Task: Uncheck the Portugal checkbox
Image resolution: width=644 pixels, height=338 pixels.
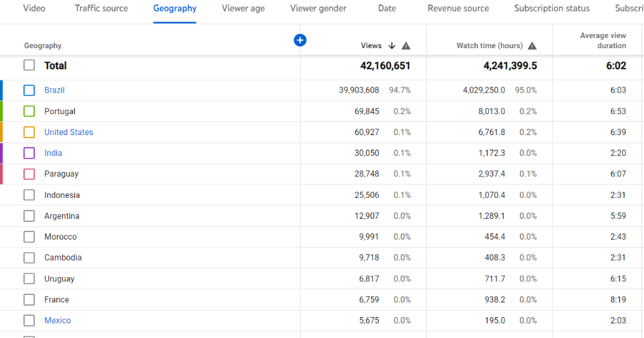Action: pos(29,111)
